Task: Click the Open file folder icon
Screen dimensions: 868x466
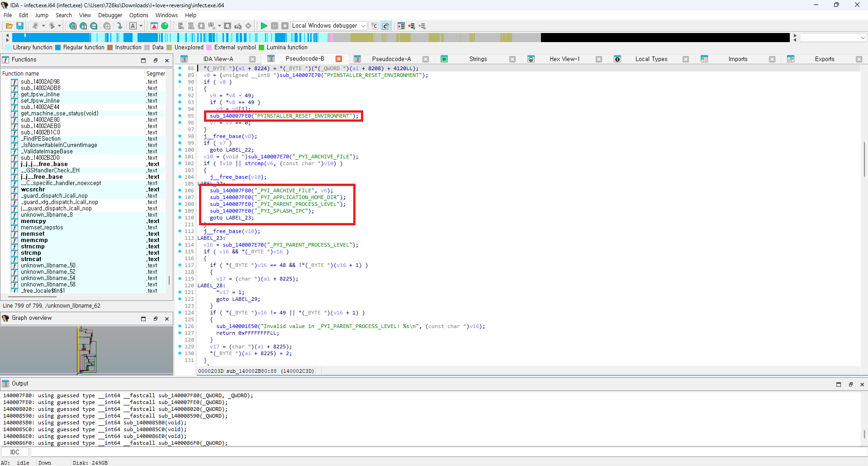Action: (9, 26)
